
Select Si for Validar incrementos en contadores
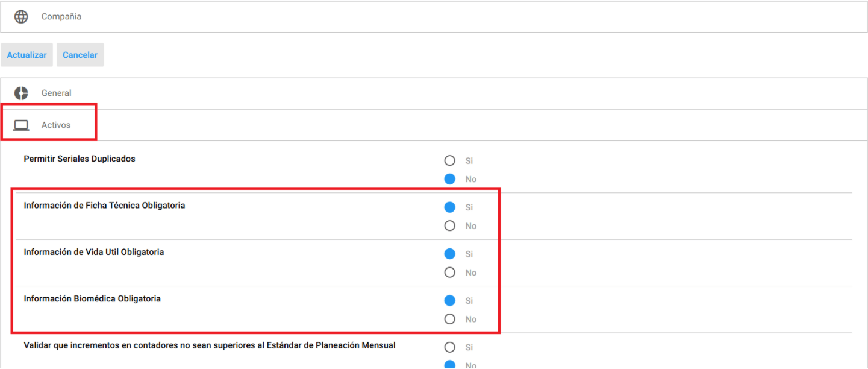[x=449, y=347]
